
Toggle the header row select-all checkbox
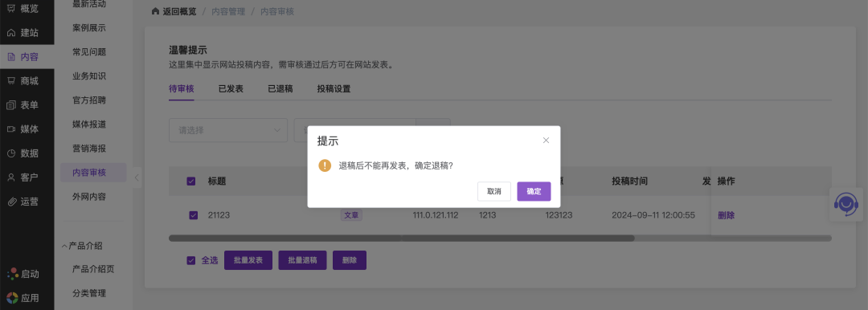coord(191,181)
